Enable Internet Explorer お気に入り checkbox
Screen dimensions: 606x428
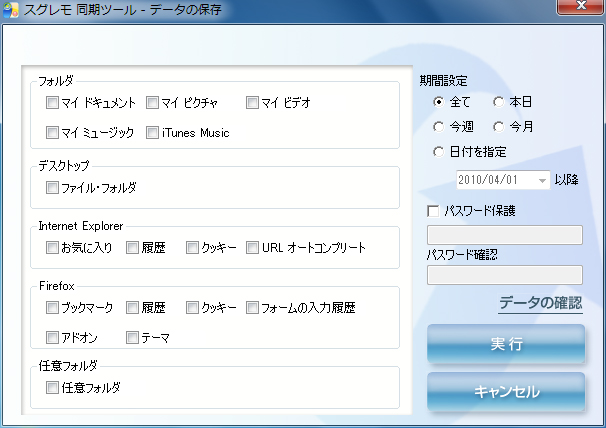(x=52, y=248)
